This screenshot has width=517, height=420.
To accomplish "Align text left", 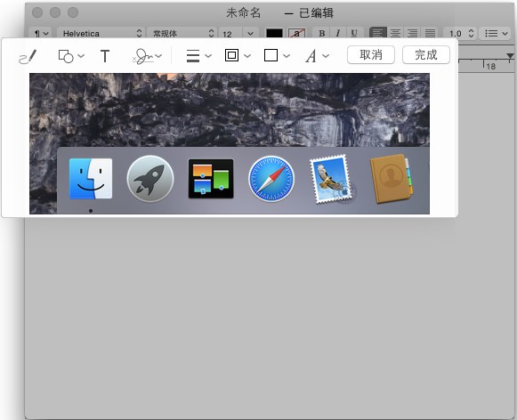I will pos(378,33).
